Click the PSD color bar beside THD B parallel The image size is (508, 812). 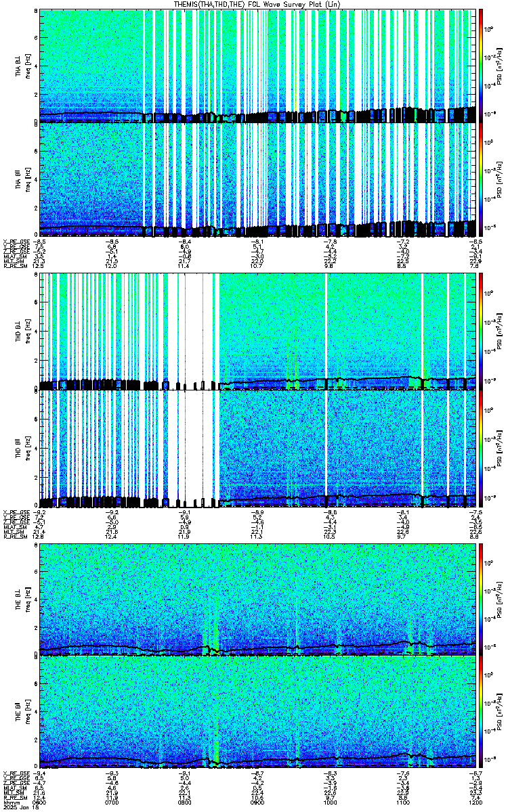click(x=482, y=449)
